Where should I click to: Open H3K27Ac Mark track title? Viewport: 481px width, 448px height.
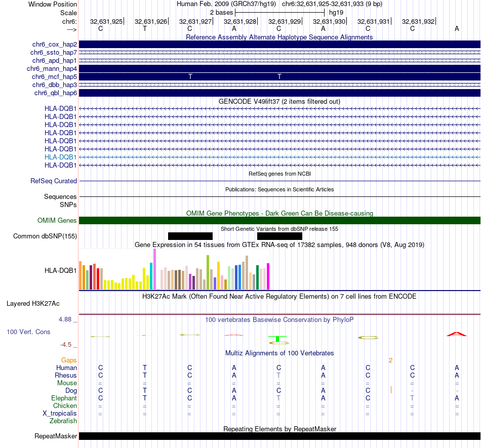pos(279,296)
